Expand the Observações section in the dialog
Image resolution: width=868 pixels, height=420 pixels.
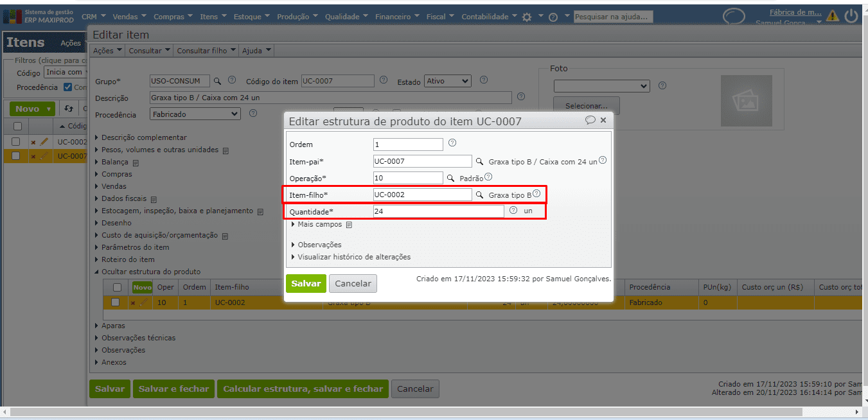point(316,245)
